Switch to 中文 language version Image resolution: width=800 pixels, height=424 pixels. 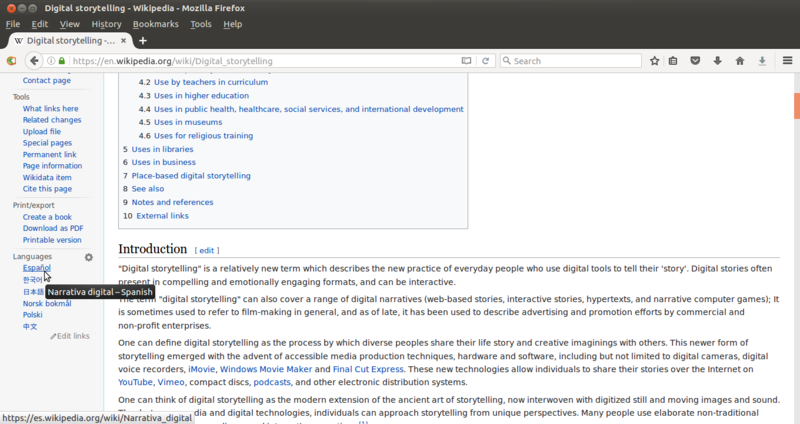point(30,327)
